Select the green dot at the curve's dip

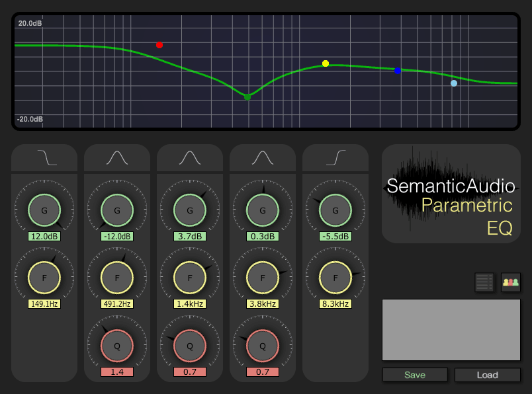tap(247, 97)
